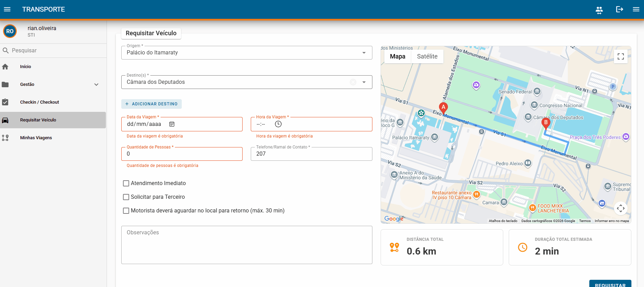The height and width of the screenshot is (287, 644).
Task: Open the time picker clock icon
Action: 278,124
